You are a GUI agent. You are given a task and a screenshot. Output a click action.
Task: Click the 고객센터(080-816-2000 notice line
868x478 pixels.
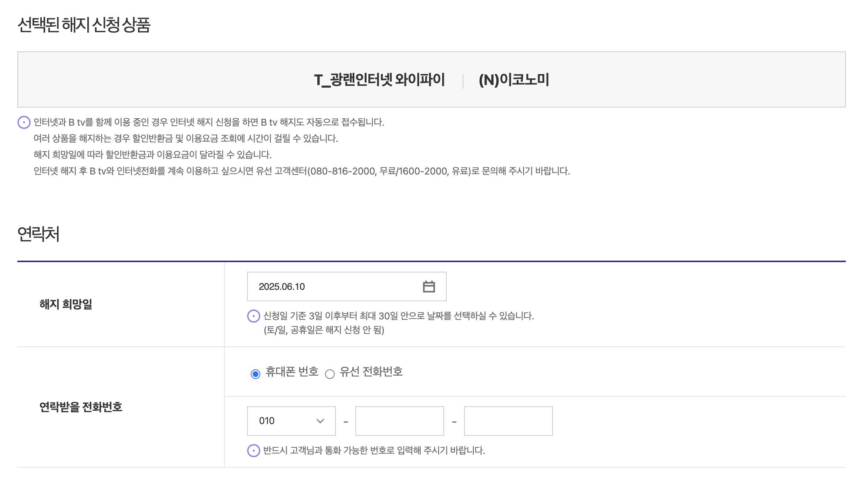pos(302,171)
